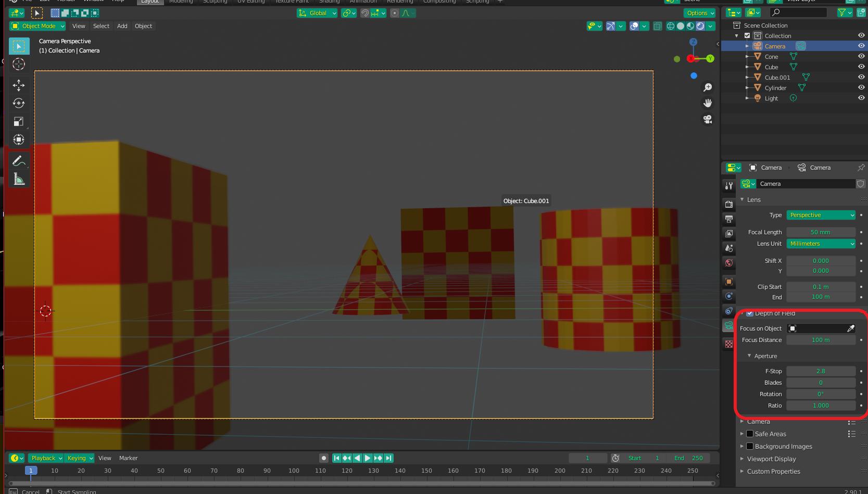This screenshot has width=868, height=494.
Task: Open the Tool properties tab
Action: (729, 186)
